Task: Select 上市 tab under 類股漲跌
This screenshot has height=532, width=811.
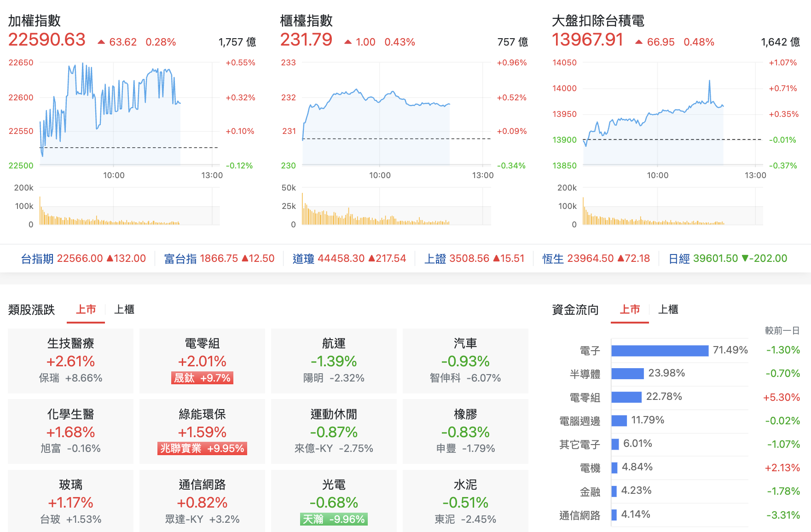Action: pyautogui.click(x=86, y=309)
